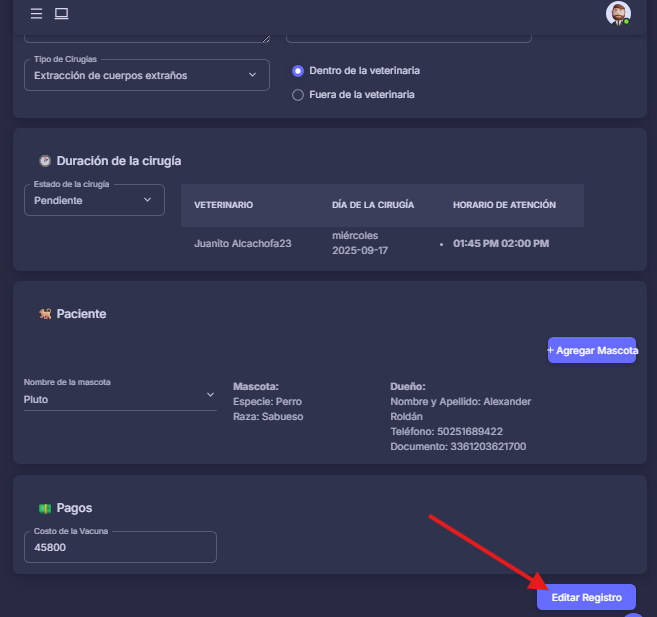Open the Estado de la cirugía dropdown
This screenshot has height=617, width=657.
click(94, 200)
